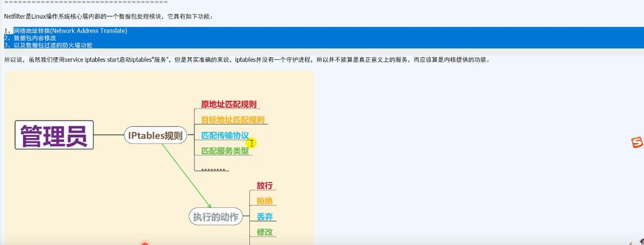Select the "执行的动作" mind map node
This screenshot has width=644, height=245.
216,217
